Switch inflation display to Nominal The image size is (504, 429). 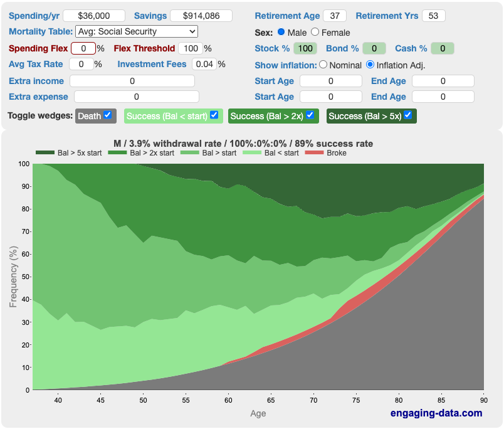(x=323, y=65)
